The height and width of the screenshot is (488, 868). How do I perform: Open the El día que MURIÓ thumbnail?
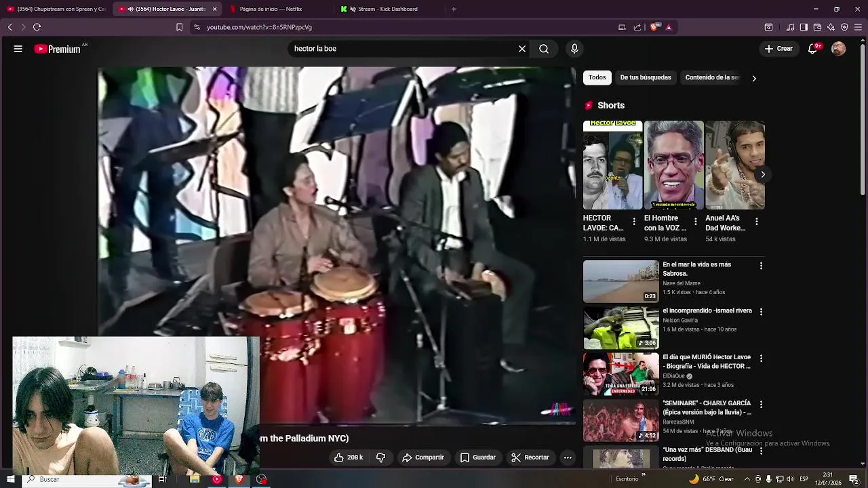[620, 373]
